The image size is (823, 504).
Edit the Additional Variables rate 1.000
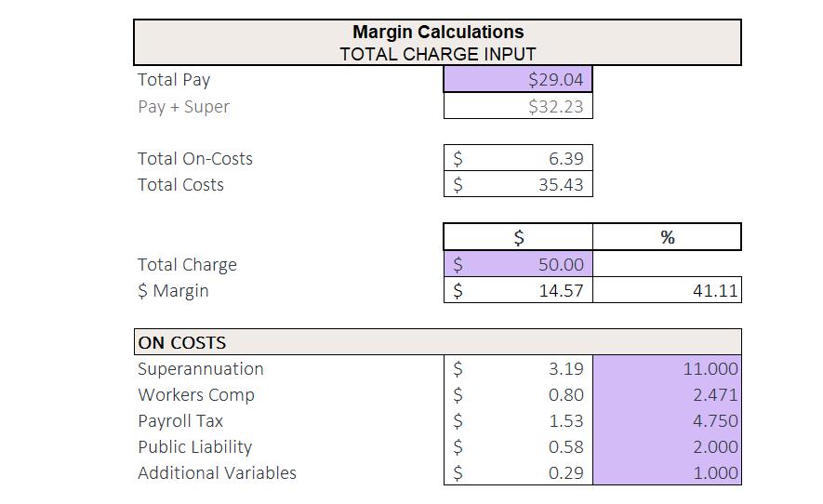pyautogui.click(x=666, y=472)
